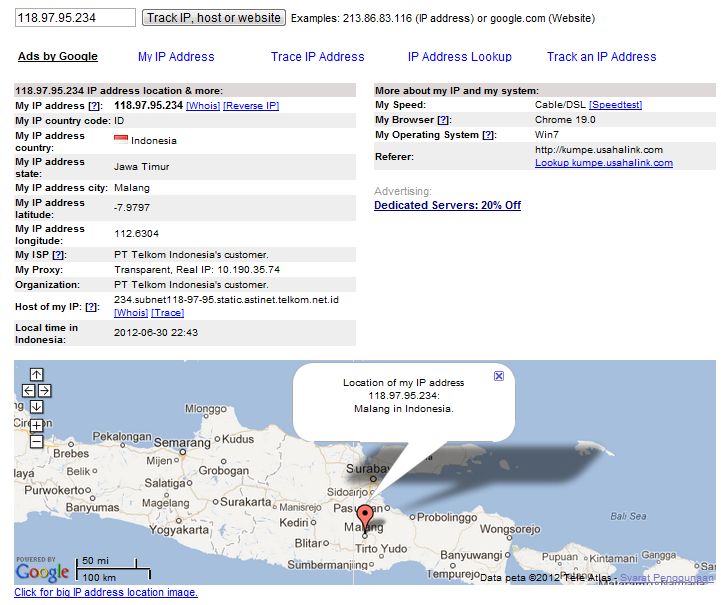This screenshot has width=721, height=605.
Task: Click Banyuwangi label on the map
Action: (473, 555)
